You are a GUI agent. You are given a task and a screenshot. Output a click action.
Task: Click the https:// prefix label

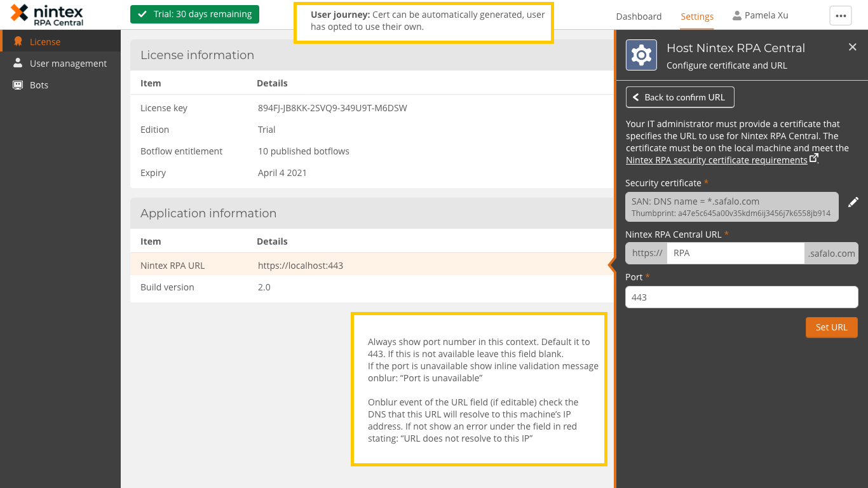point(647,253)
